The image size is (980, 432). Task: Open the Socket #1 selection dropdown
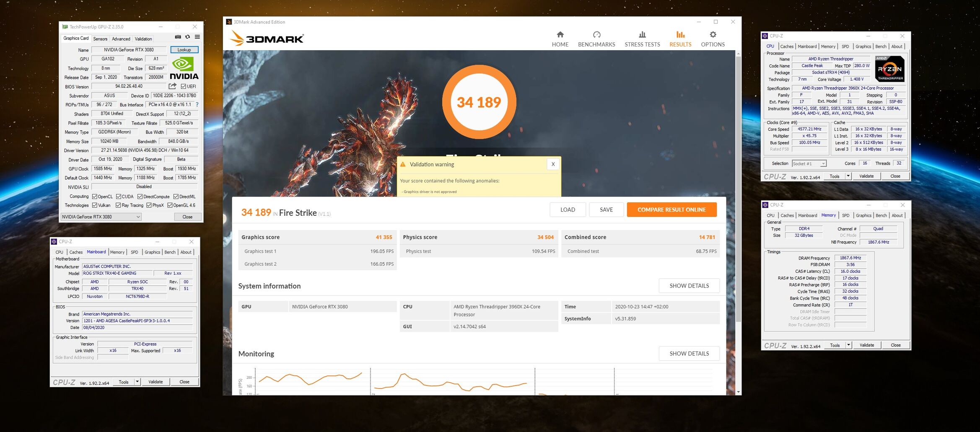[x=809, y=163]
